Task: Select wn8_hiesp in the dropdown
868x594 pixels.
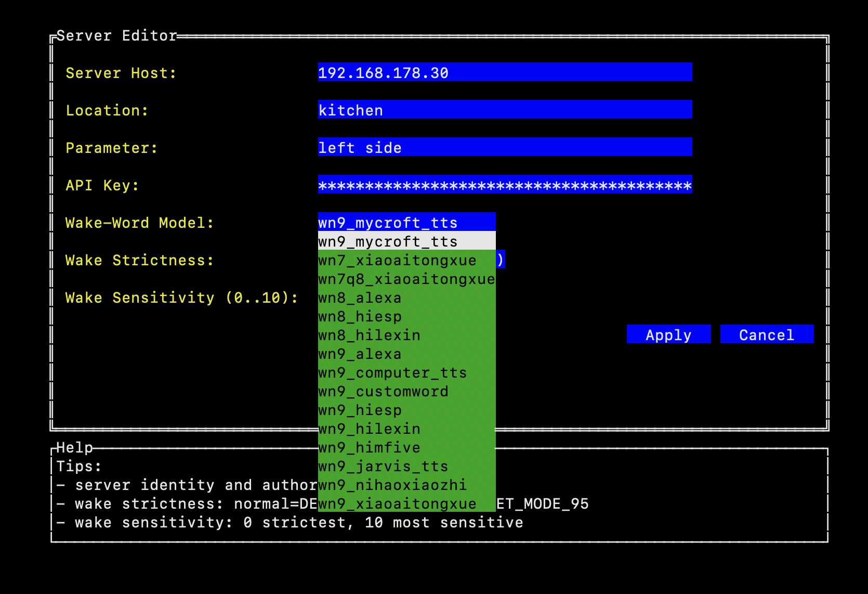Action: [x=406, y=316]
